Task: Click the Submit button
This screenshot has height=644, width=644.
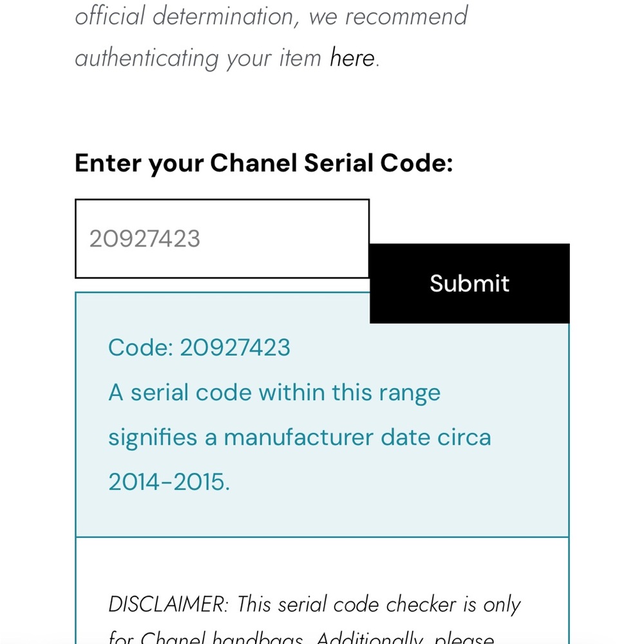Action: [469, 283]
